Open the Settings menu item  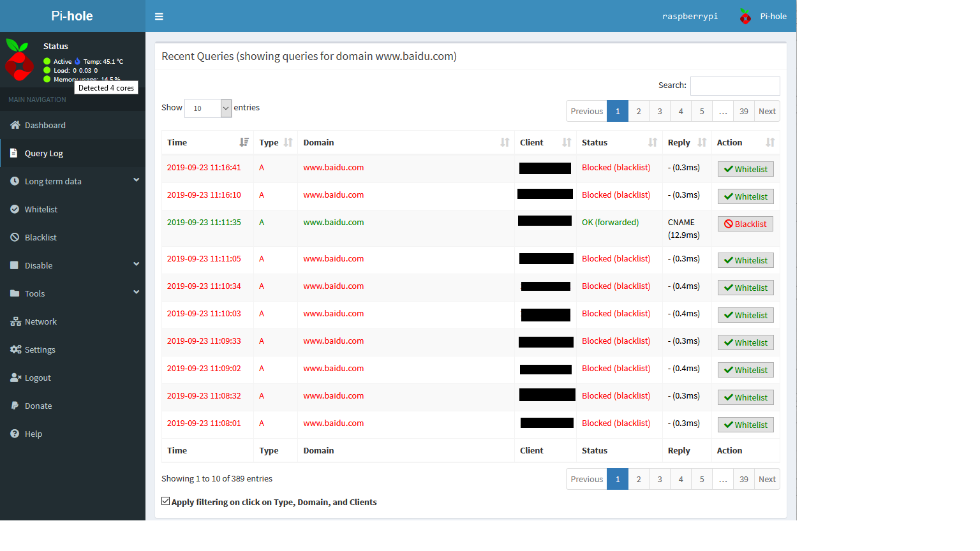[73, 349]
